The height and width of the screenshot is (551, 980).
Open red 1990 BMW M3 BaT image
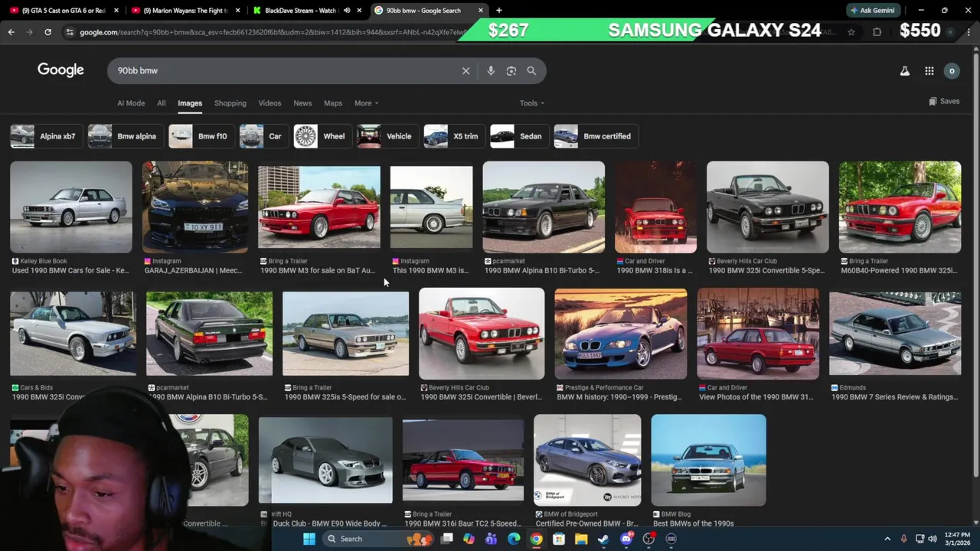click(318, 207)
